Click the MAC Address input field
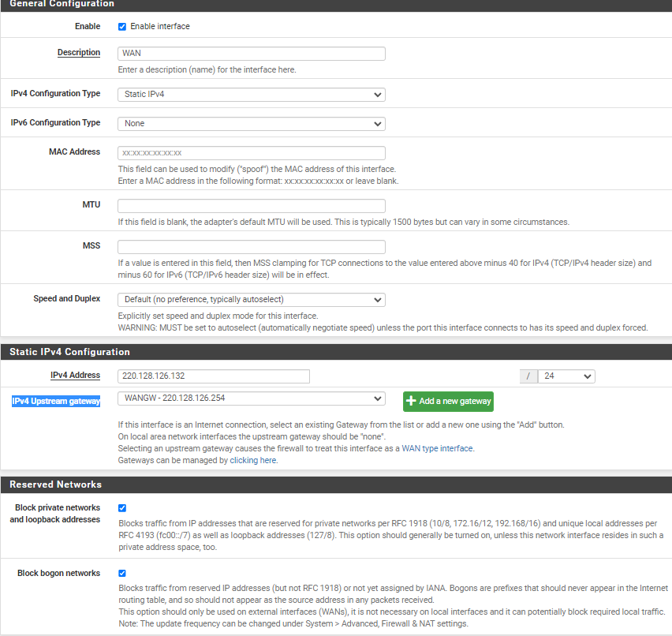Viewport: 672px width, 636px height. (251, 153)
